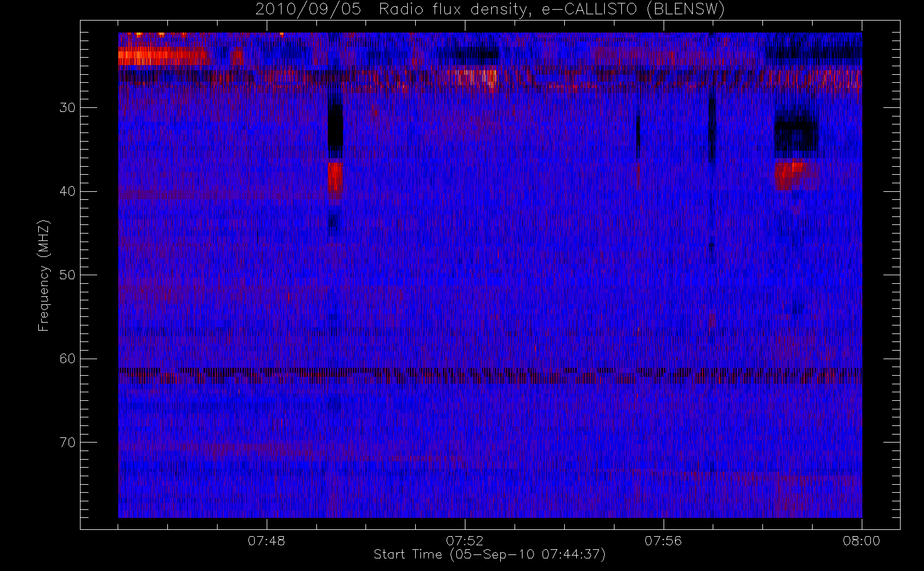Click the 30 MHz frequency tick label
The image size is (924, 571).
[x=67, y=108]
